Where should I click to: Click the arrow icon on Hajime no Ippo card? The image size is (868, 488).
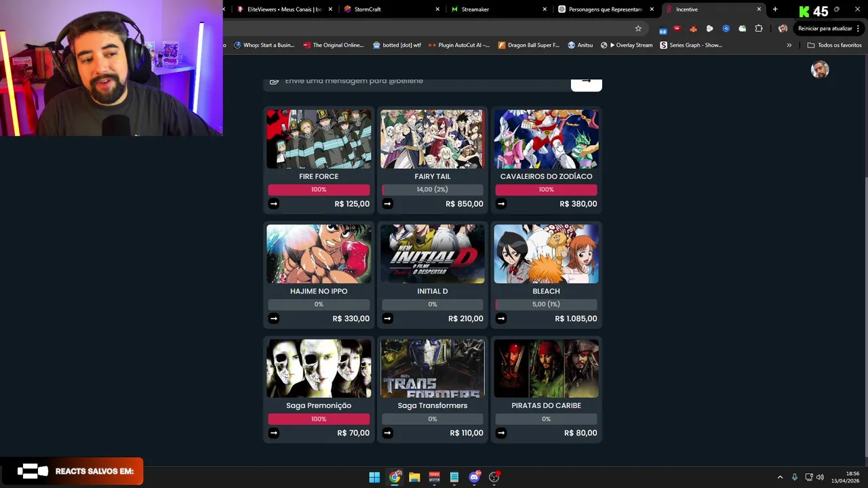(273, 319)
